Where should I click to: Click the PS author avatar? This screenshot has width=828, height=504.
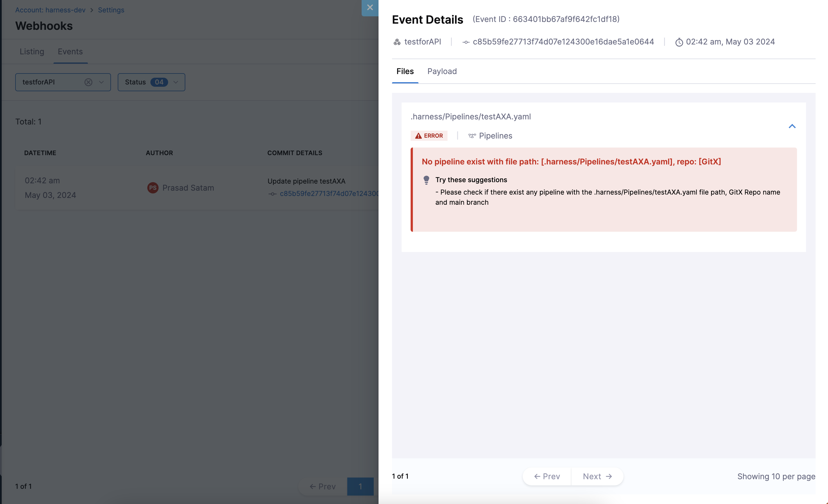(153, 188)
